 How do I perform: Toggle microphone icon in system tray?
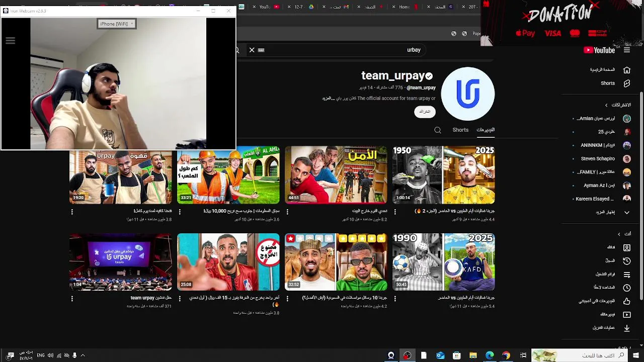tap(74, 355)
